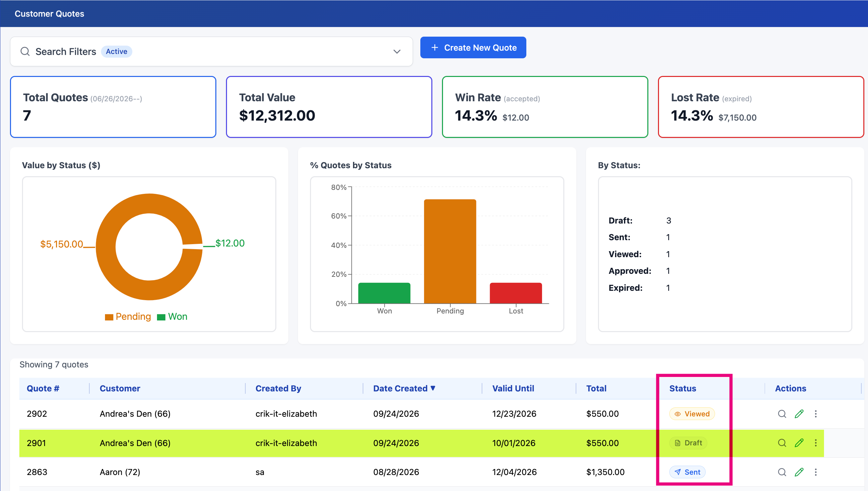Click the Expired count in By Status
This screenshot has height=491, width=868.
tap(668, 288)
